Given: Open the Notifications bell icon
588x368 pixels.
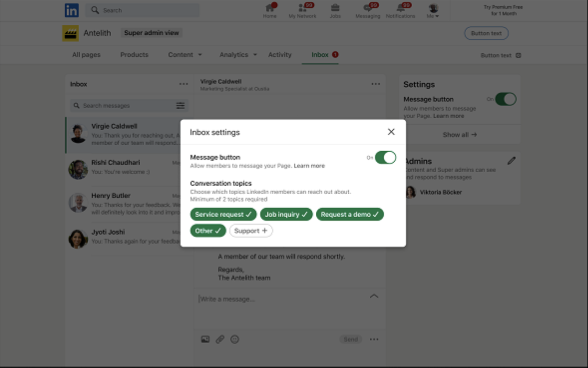Looking at the screenshot, I should 400,11.
